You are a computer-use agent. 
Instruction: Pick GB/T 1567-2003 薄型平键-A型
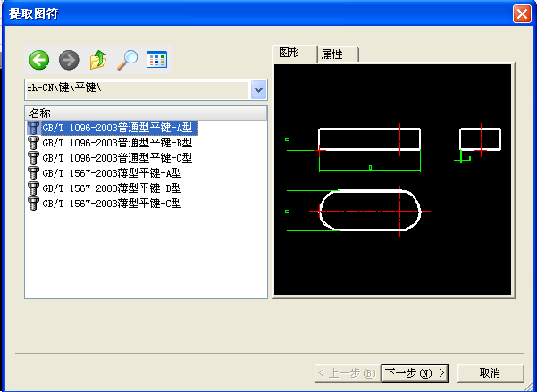pos(111,173)
